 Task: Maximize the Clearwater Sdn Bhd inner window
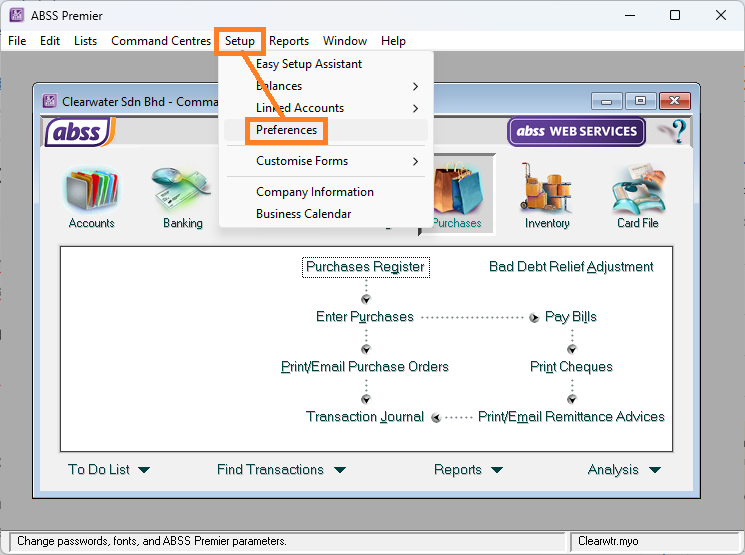point(640,101)
